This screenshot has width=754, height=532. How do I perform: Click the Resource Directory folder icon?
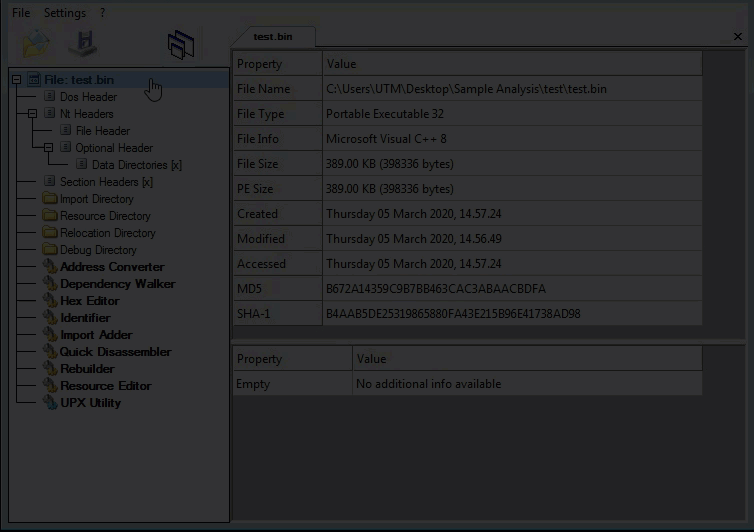[50, 215]
